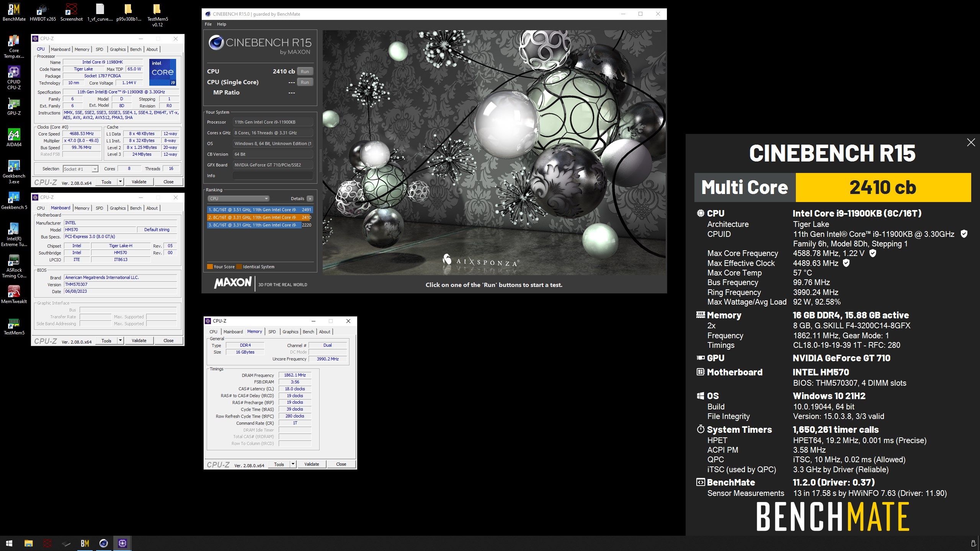Screen dimensions: 980x551
Task: Select ranking entry 1 with score 2491
Action: (x=260, y=210)
